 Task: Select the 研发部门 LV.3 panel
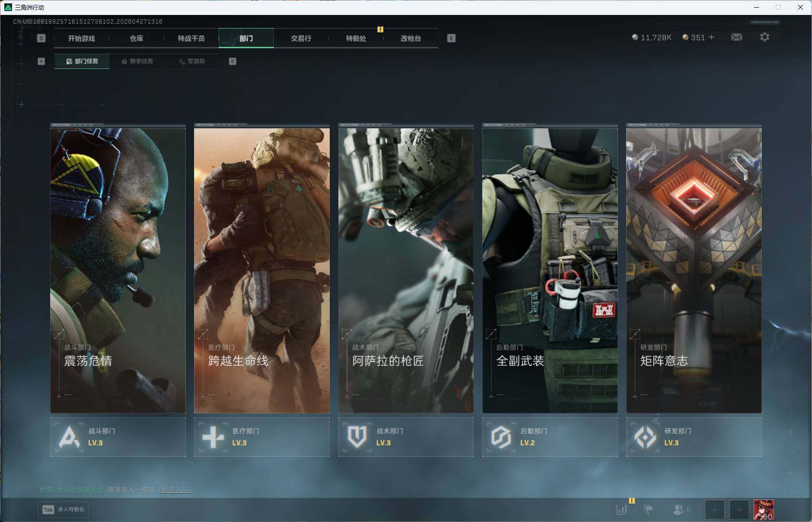693,437
